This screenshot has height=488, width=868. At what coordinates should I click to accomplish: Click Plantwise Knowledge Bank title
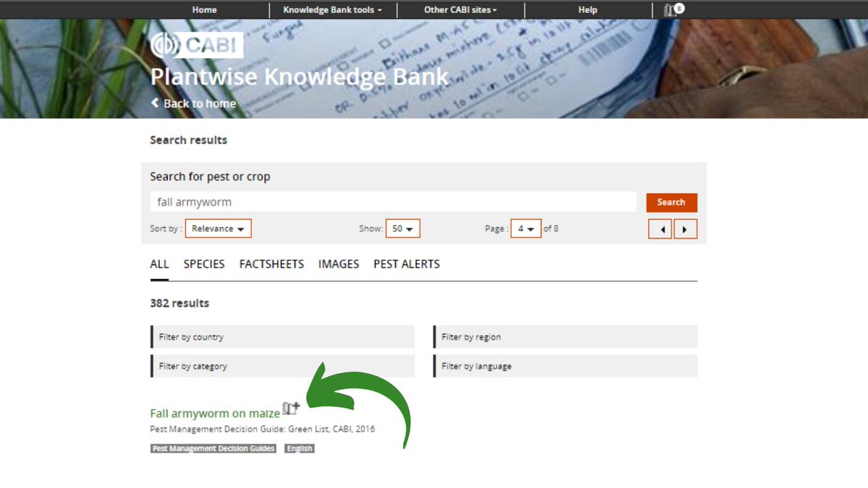[299, 77]
